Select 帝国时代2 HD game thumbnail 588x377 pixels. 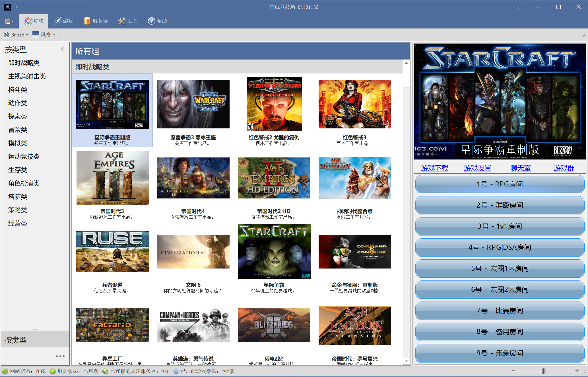pos(274,178)
